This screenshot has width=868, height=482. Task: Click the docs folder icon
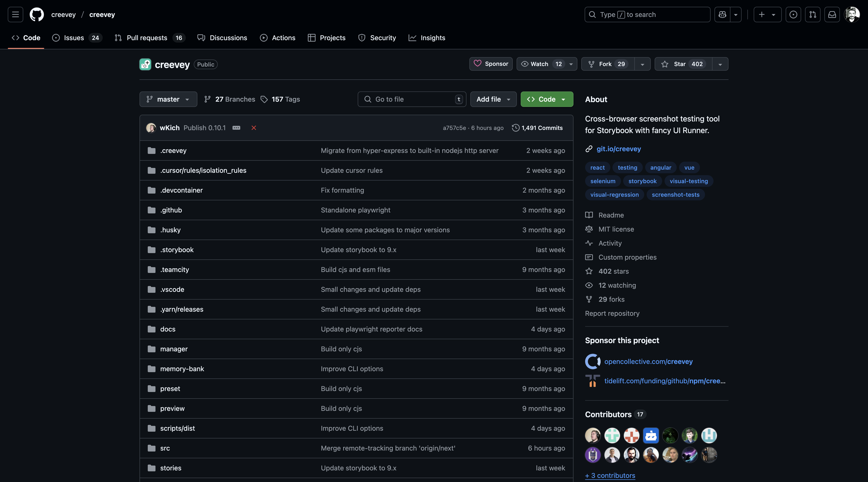point(152,329)
